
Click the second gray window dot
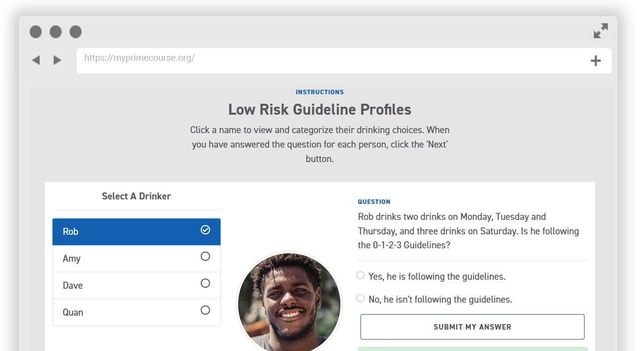[x=55, y=32]
